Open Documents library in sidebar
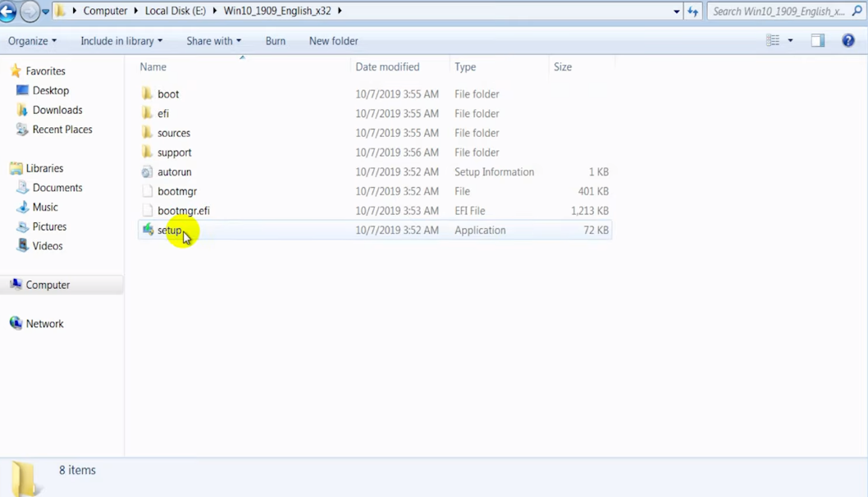Image resolution: width=868 pixels, height=497 pixels. pos(57,188)
